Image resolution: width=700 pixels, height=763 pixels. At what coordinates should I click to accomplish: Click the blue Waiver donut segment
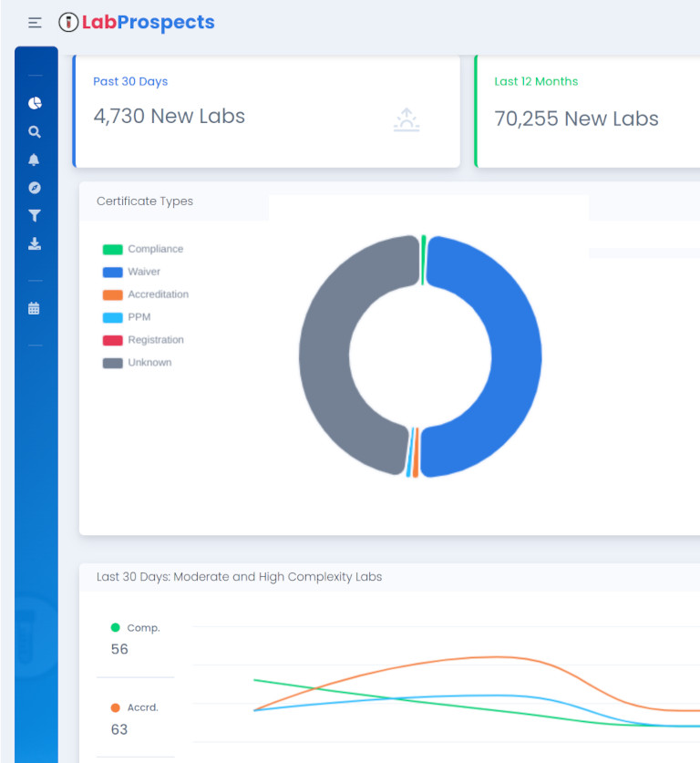coord(515,356)
